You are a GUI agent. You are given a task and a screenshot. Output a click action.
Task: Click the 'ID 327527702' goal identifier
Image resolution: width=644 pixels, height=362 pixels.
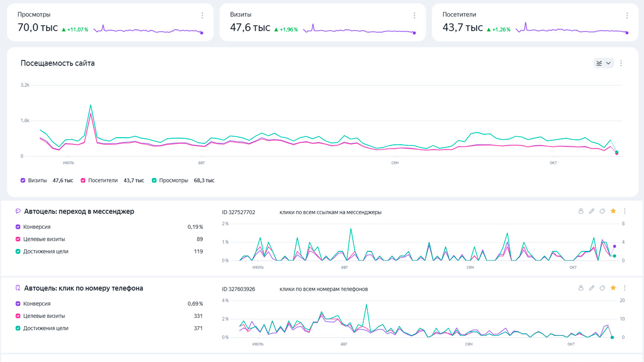tap(238, 212)
